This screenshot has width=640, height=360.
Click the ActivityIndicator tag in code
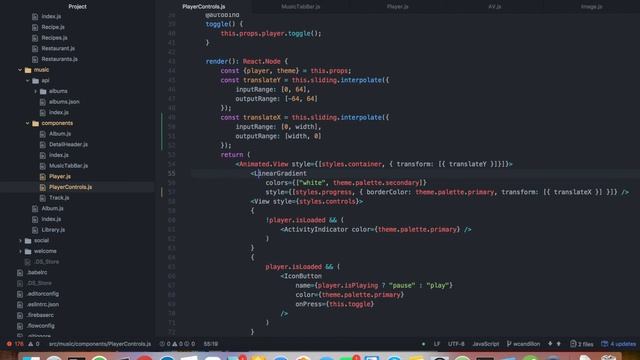coord(316,229)
